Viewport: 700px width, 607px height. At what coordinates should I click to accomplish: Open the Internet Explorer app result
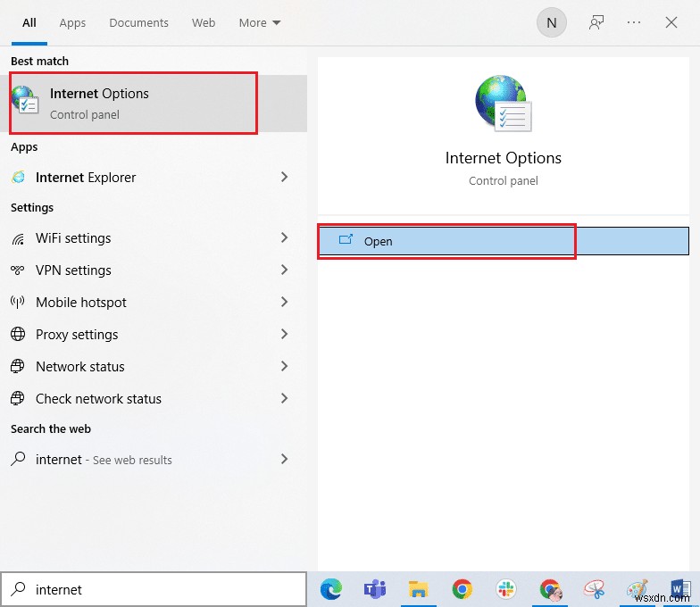154,177
